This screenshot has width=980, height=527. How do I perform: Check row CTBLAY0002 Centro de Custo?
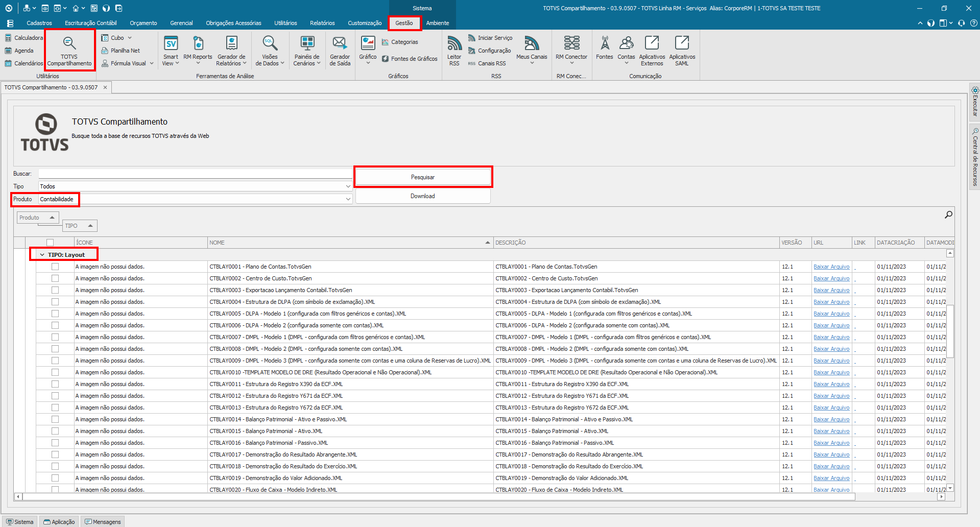click(x=55, y=278)
